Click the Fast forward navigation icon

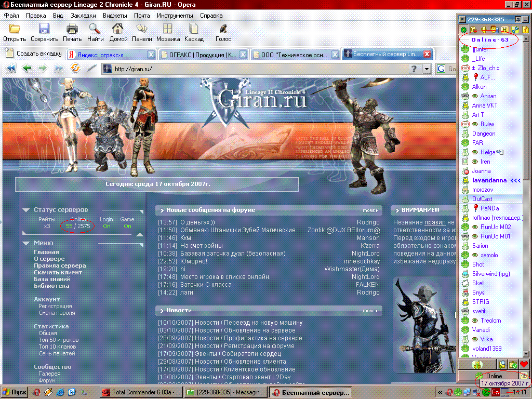59,69
